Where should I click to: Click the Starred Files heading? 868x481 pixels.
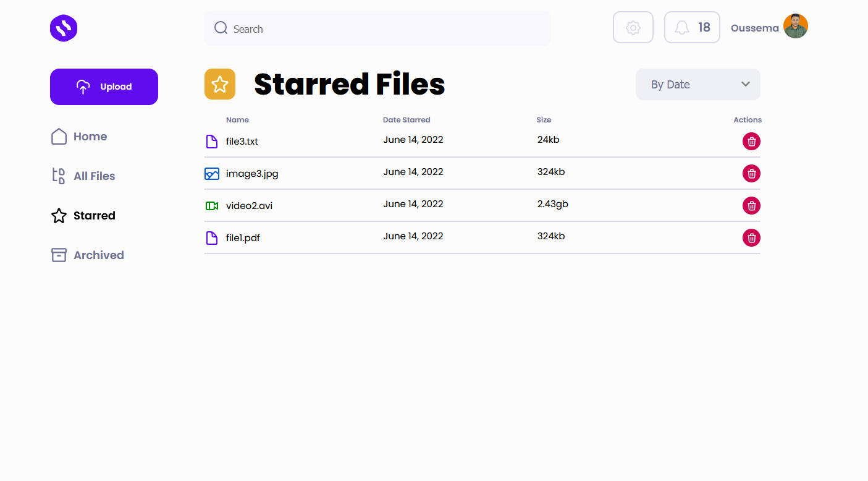[350, 84]
